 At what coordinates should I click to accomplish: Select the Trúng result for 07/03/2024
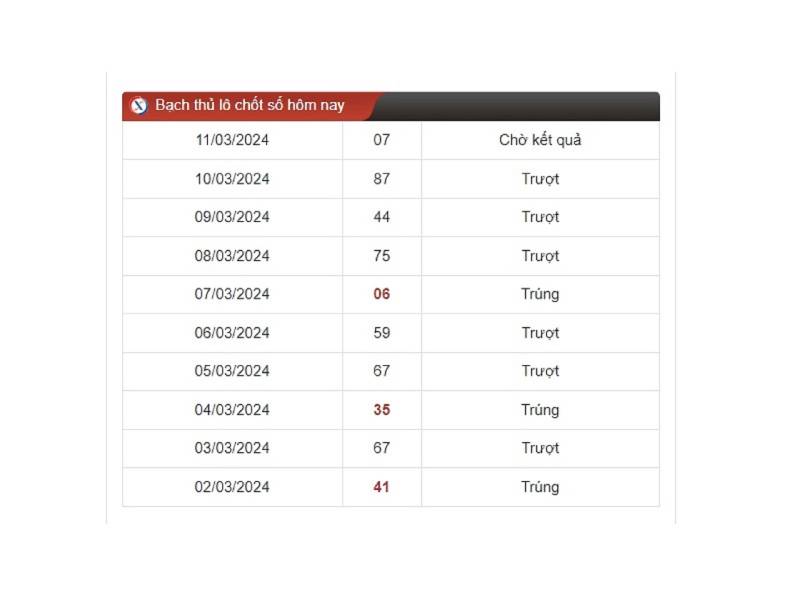pos(539,294)
